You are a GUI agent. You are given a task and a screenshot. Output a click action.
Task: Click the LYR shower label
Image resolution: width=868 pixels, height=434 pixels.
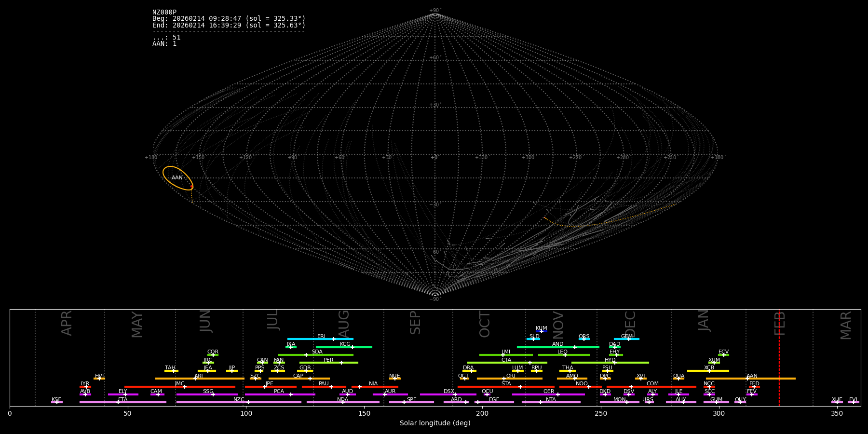pyautogui.click(x=85, y=384)
